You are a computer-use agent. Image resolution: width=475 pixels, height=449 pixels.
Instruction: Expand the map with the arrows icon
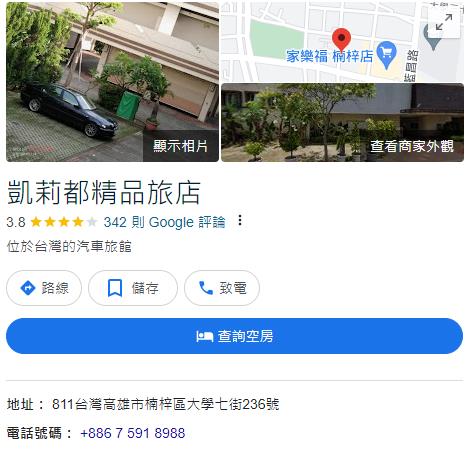pyautogui.click(x=444, y=22)
